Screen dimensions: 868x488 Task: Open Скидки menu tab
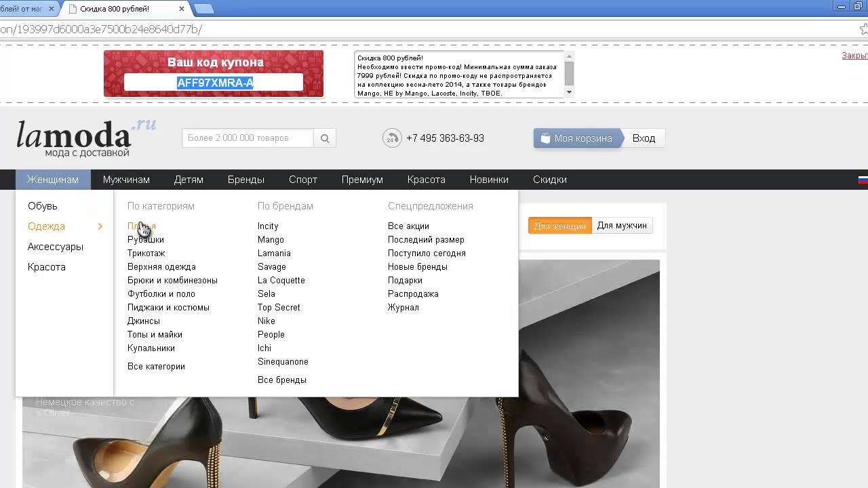(x=550, y=180)
